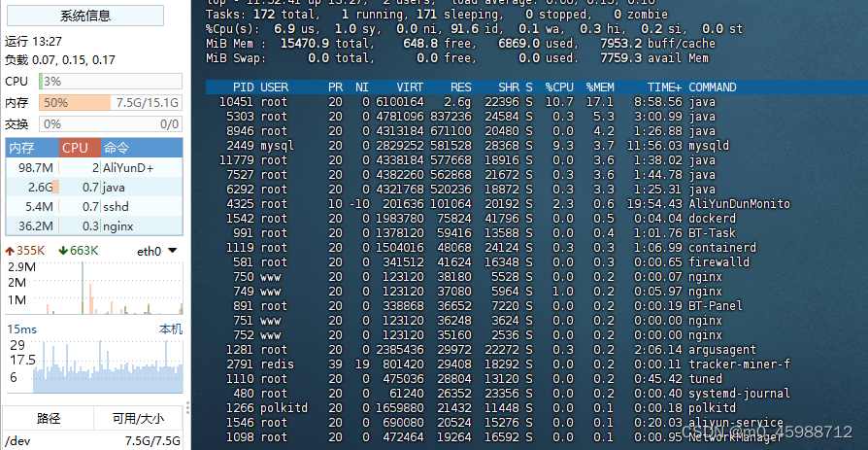The width and height of the screenshot is (868, 450).
Task: Click the 路径 column header
Action: coord(49,418)
